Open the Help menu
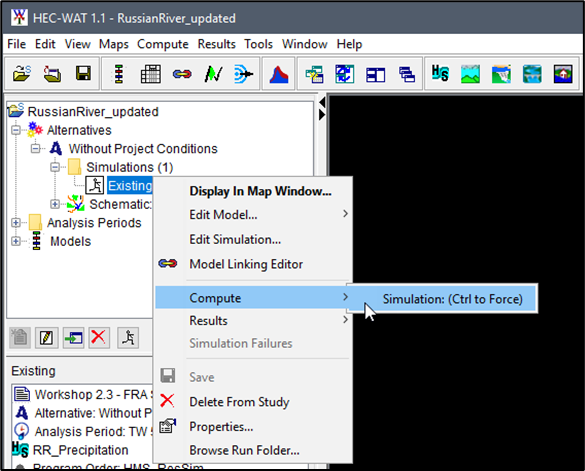585x471 pixels. [x=349, y=44]
